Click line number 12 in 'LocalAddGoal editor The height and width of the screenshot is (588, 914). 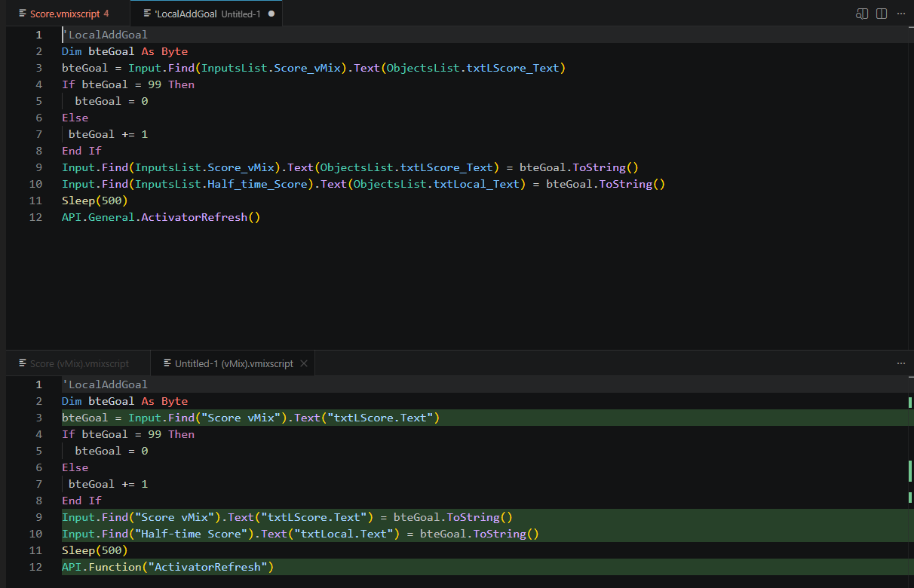click(x=36, y=217)
